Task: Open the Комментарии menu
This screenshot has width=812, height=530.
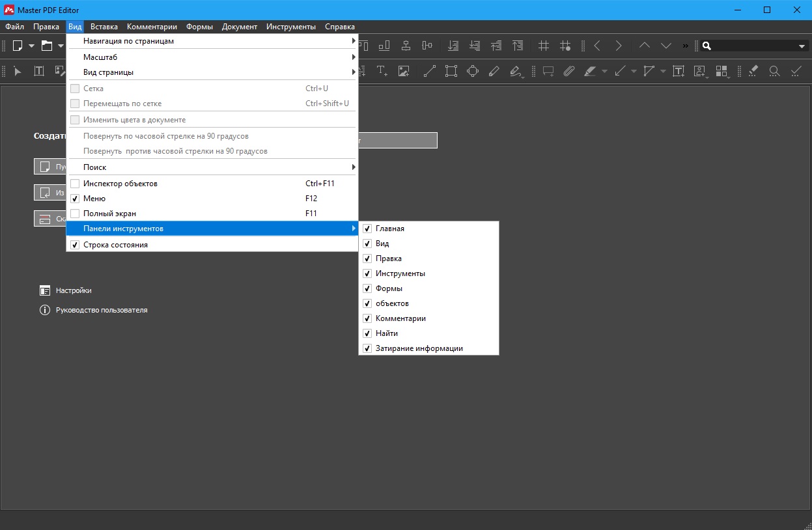Action: click(152, 27)
